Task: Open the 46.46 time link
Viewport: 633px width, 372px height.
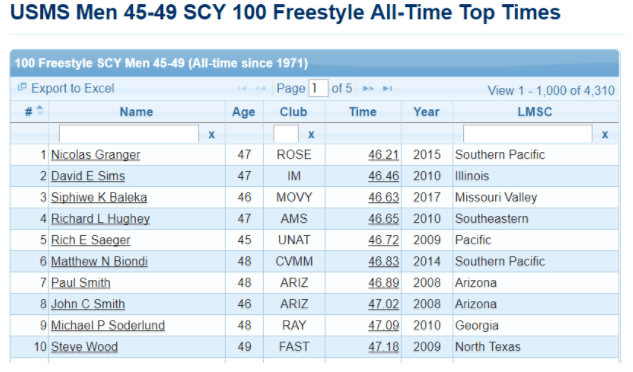Action: tap(384, 176)
